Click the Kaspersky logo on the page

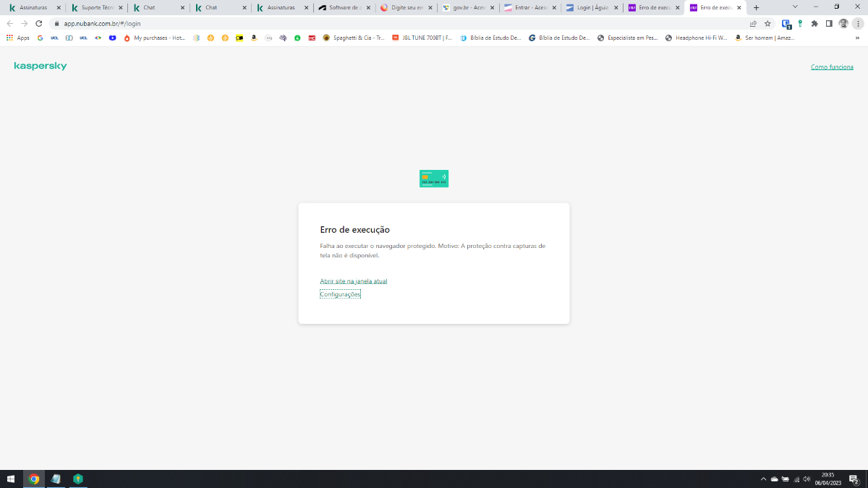[x=41, y=67]
